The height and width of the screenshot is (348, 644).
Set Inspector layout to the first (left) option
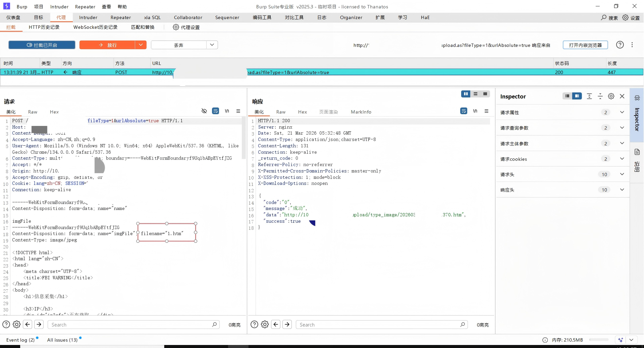tap(567, 96)
